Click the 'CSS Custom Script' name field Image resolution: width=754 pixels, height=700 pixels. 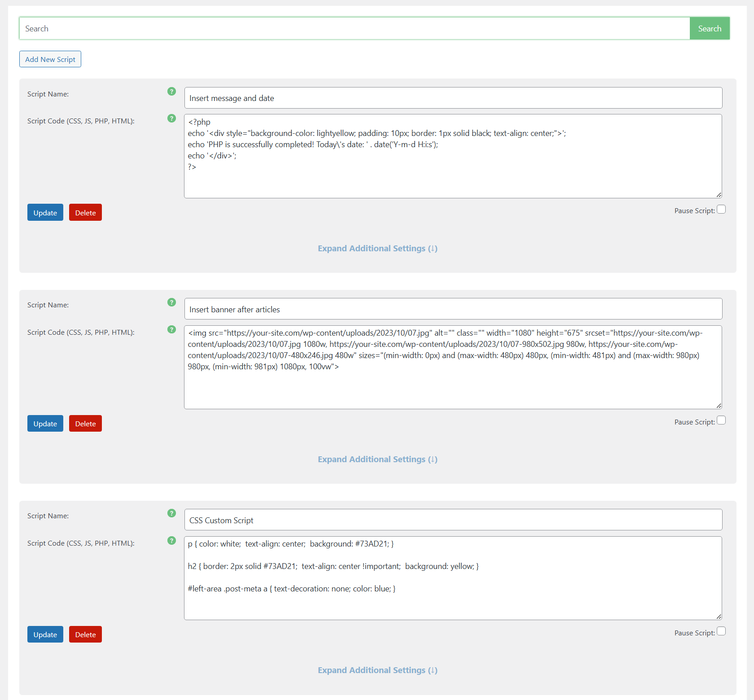point(453,520)
